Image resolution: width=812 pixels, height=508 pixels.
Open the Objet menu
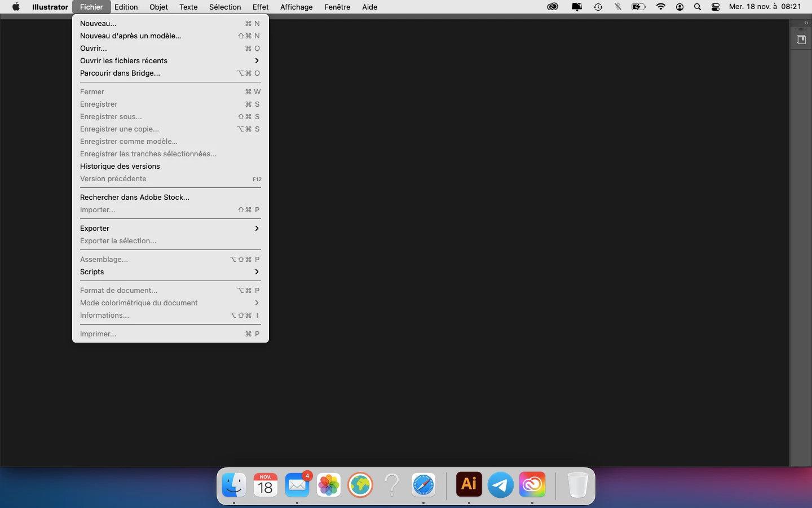159,7
